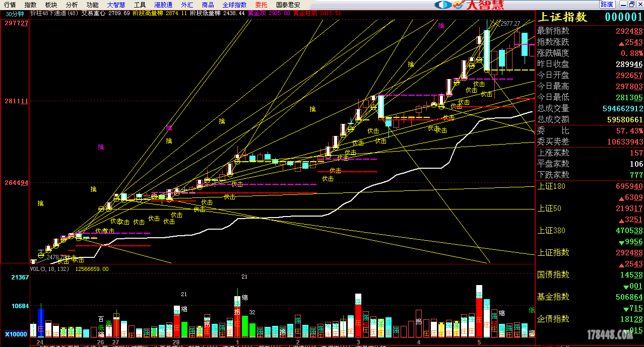Open the 板块 menu
644x347 pixels.
(x=51, y=5)
